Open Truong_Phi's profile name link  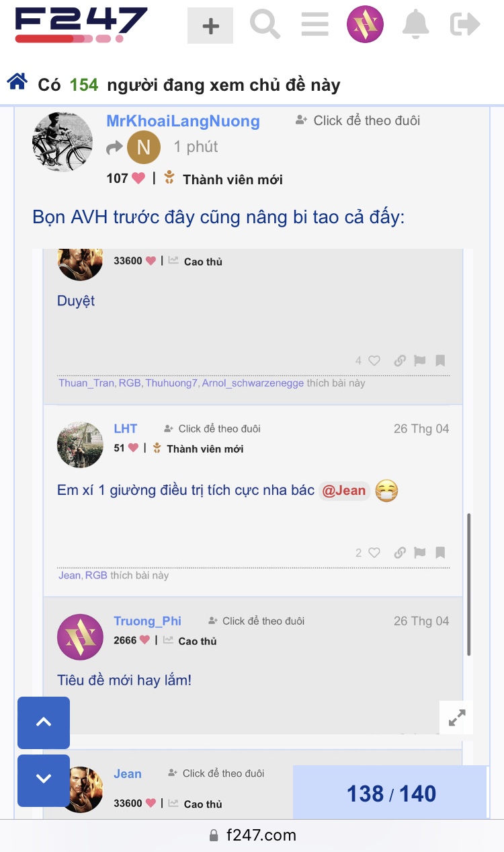(148, 621)
